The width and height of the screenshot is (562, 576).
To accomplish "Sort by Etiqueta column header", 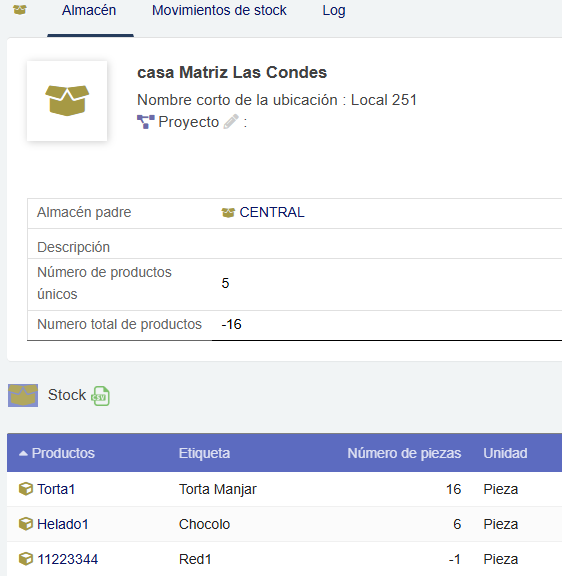I will click(x=204, y=453).
